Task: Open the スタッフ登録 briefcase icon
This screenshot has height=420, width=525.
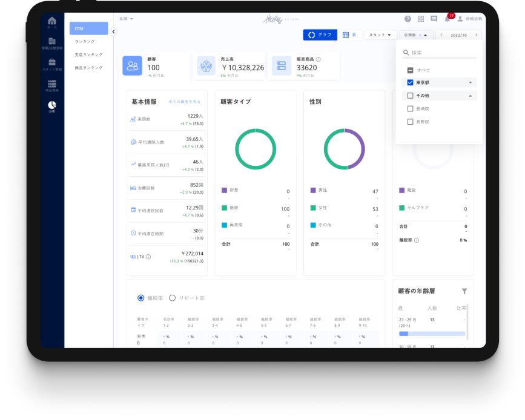Action: pyautogui.click(x=52, y=62)
